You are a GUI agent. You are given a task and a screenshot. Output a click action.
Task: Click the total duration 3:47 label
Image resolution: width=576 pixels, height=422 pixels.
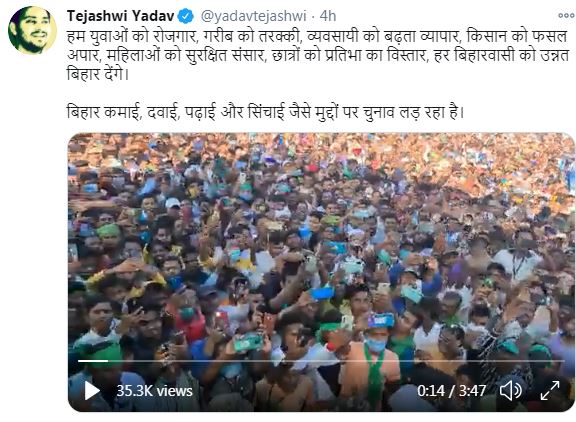472,391
